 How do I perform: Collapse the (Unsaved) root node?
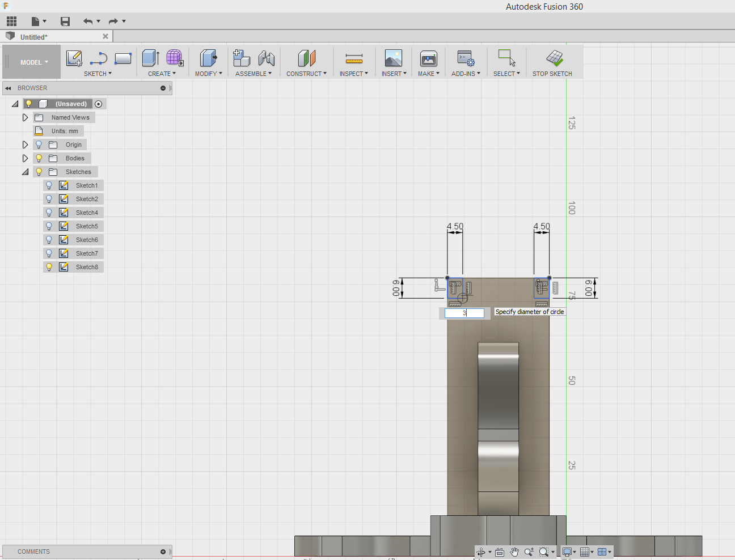[15, 104]
